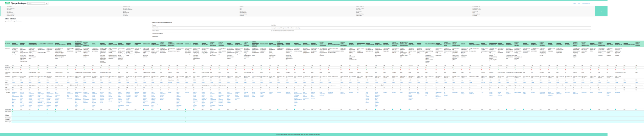Select the Custom Models category
644x136 pixels.
(x=360, y=6)
